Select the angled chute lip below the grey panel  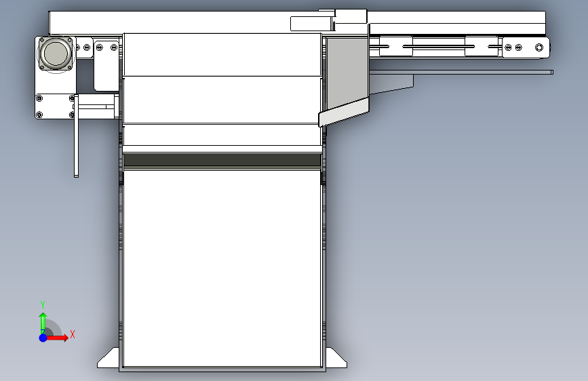point(344,112)
